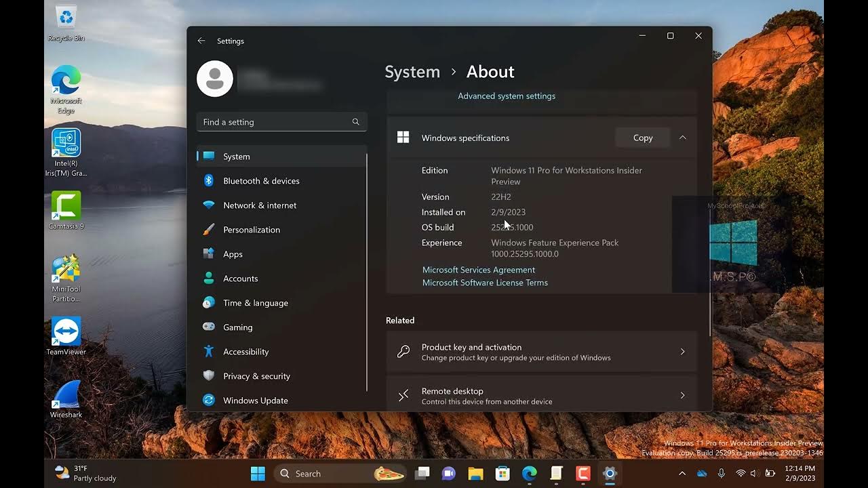Click the Windows 11 Pro for Workstations edition text
The image size is (868, 488).
pyautogui.click(x=566, y=176)
